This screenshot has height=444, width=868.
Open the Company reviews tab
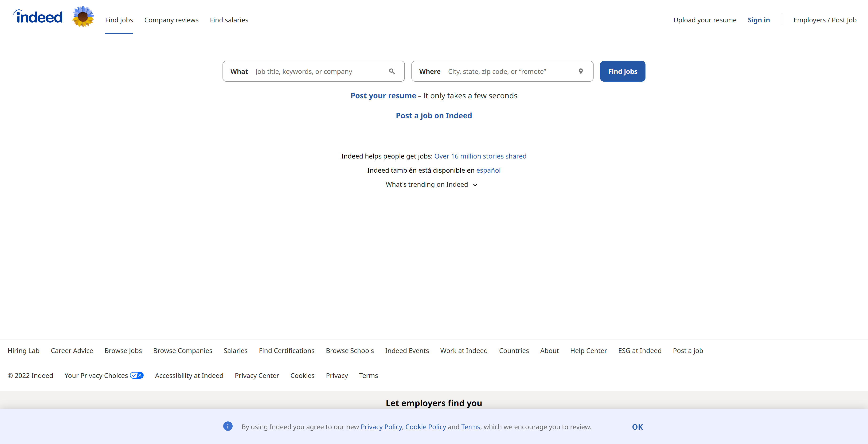[x=172, y=20]
